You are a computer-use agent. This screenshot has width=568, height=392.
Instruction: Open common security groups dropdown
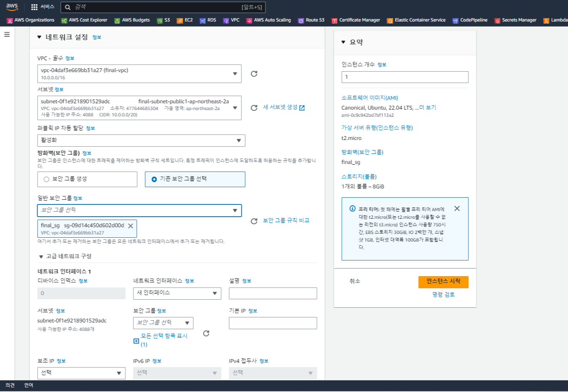click(139, 210)
